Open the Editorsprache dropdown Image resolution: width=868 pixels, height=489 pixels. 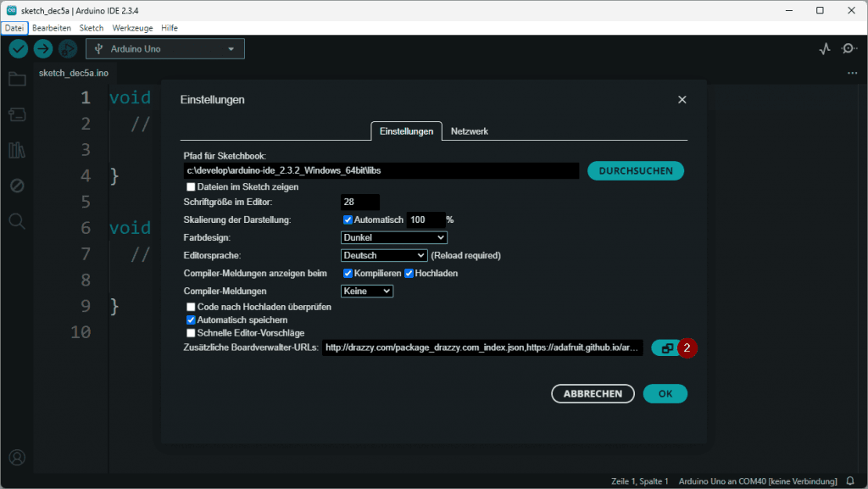[384, 255]
